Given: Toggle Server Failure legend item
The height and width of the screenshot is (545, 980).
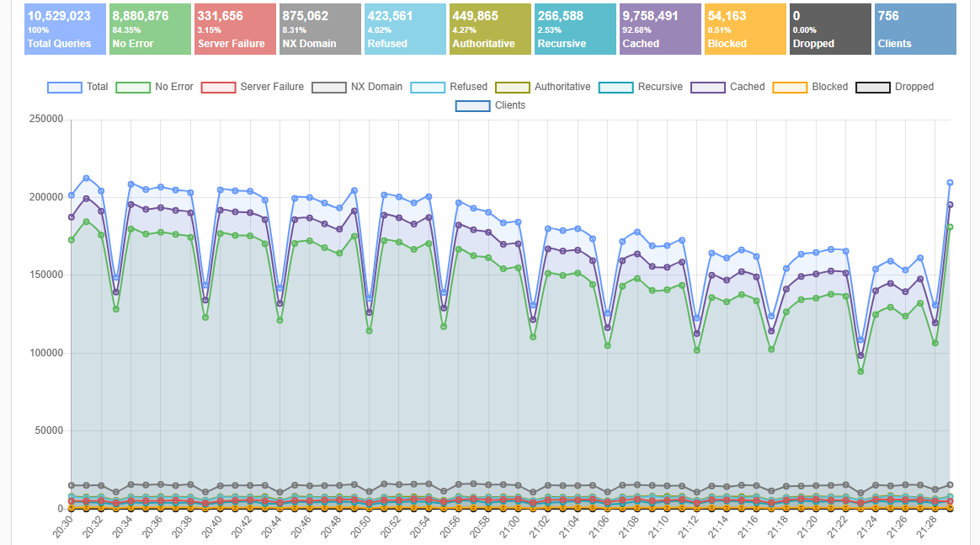Looking at the screenshot, I should (252, 87).
